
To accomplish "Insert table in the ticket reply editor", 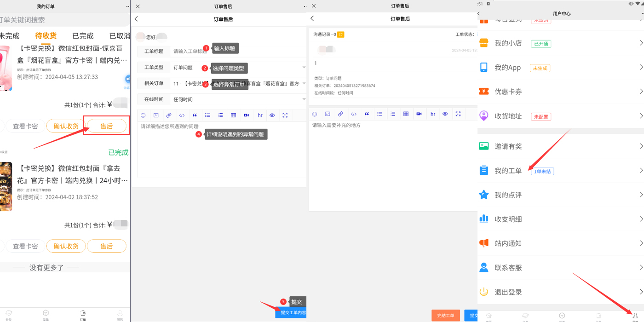I will (x=406, y=114).
